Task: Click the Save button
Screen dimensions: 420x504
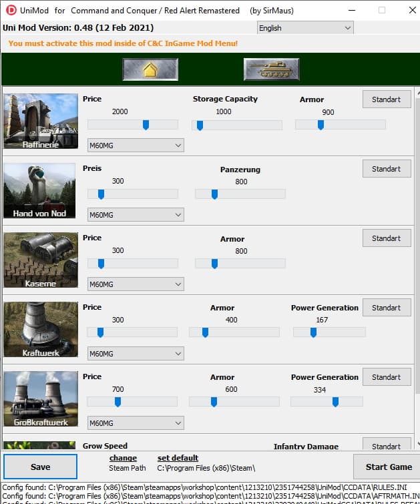Action: 40,467
